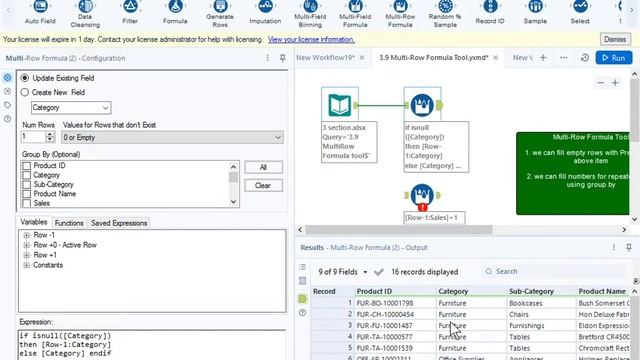Pin the Configuration panel
640x360 pixels.
pos(282,58)
